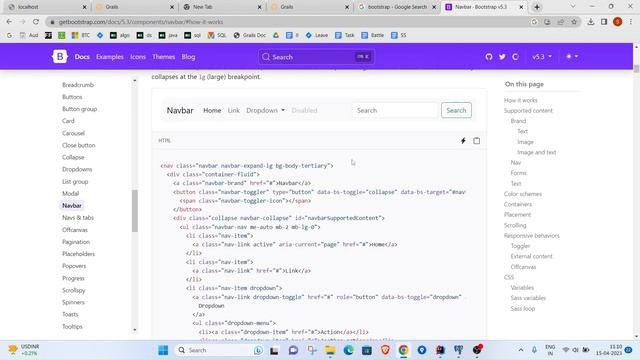Open Docs in the Bootstrap header

point(82,57)
